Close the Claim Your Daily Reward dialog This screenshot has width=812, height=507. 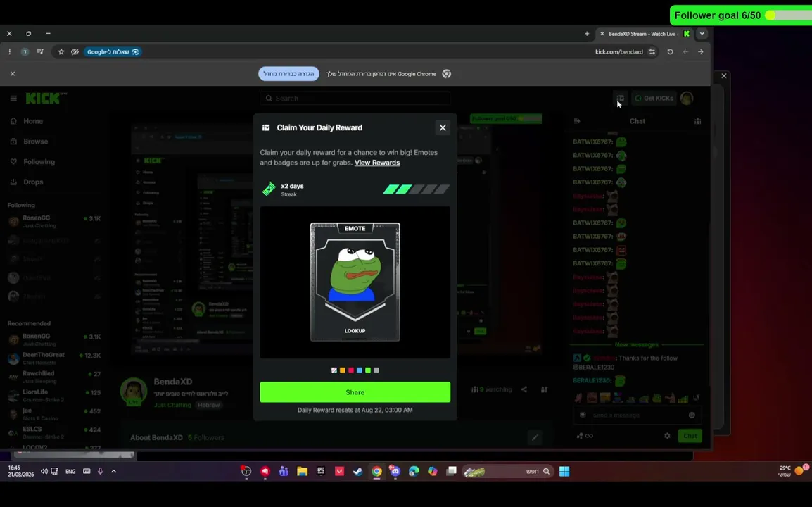[443, 127]
